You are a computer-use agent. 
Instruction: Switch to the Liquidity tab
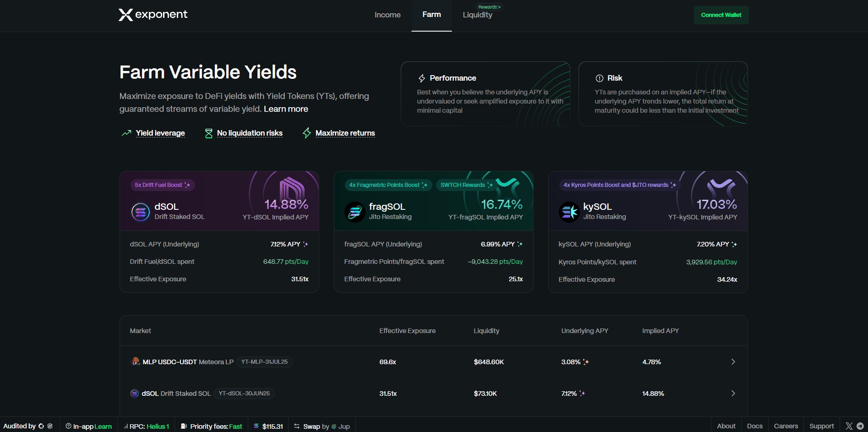[x=477, y=15]
